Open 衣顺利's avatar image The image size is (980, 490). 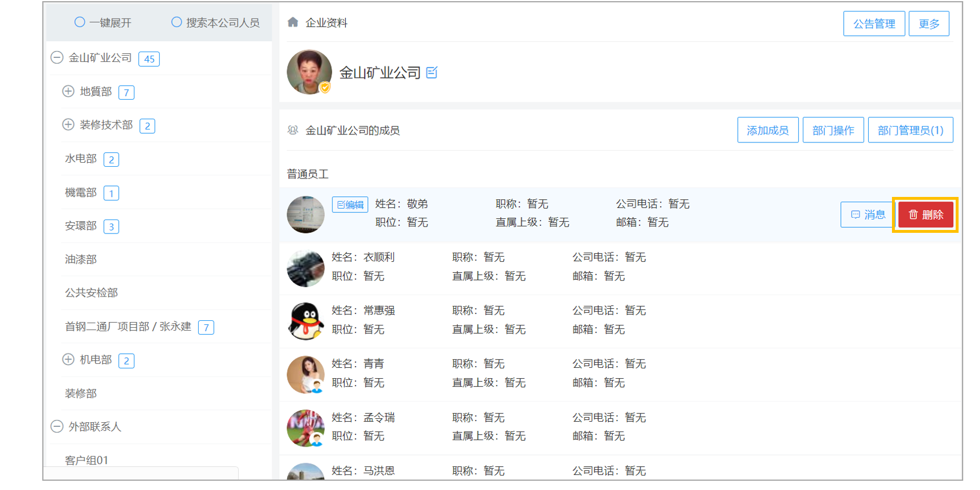pos(306,268)
